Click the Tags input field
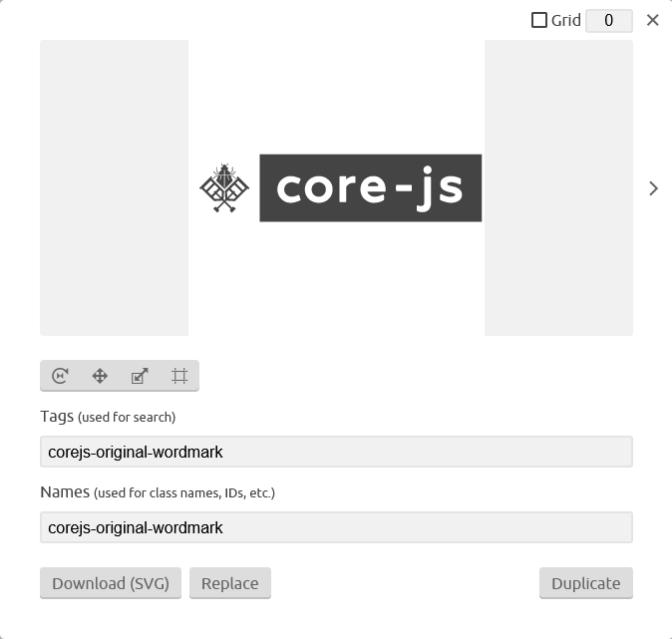This screenshot has height=639, width=672. point(336,452)
